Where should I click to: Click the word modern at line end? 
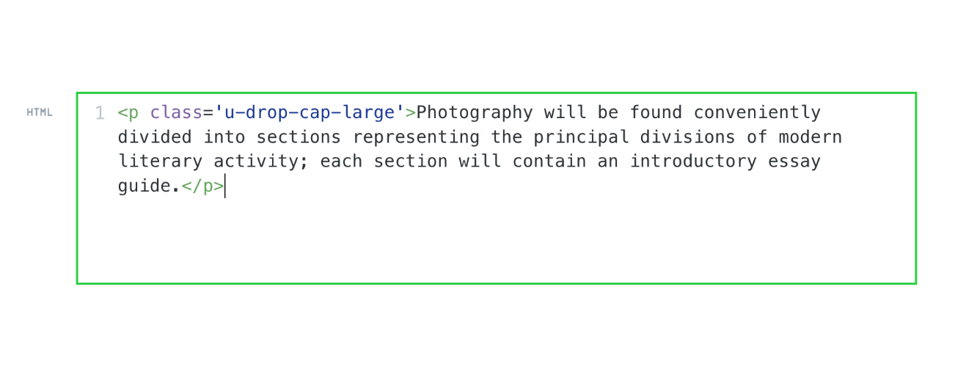pos(811,137)
